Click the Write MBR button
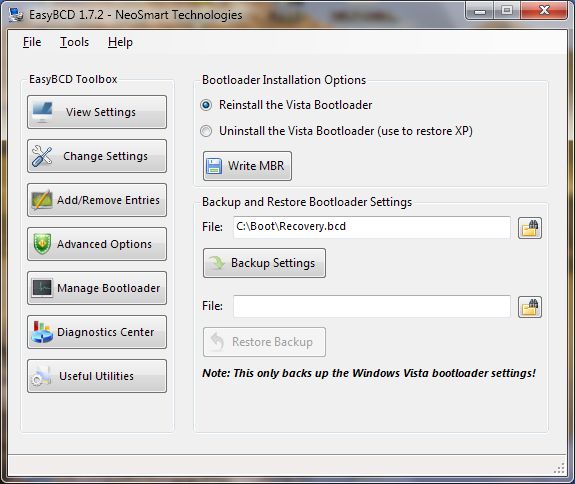Image resolution: width=575 pixels, height=484 pixels. (248, 166)
